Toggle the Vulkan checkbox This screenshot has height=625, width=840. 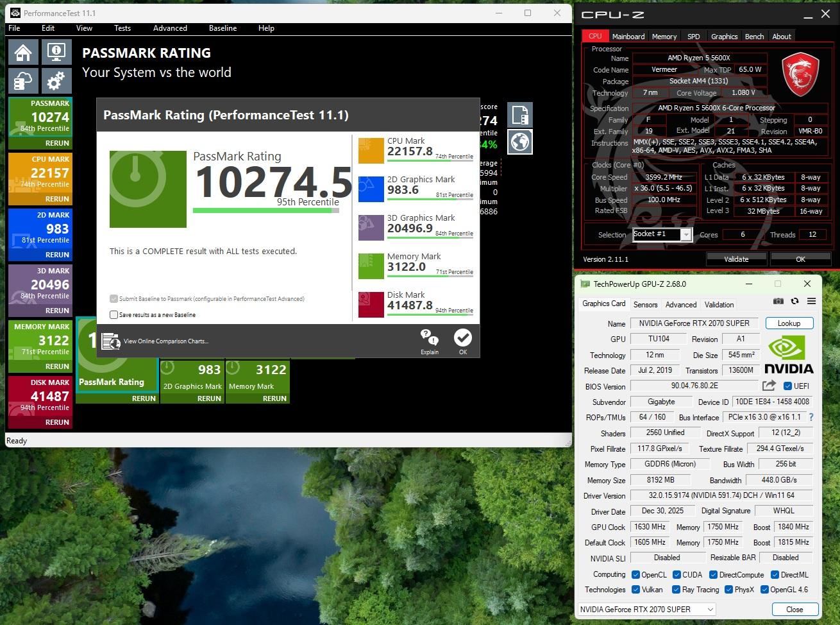635,590
